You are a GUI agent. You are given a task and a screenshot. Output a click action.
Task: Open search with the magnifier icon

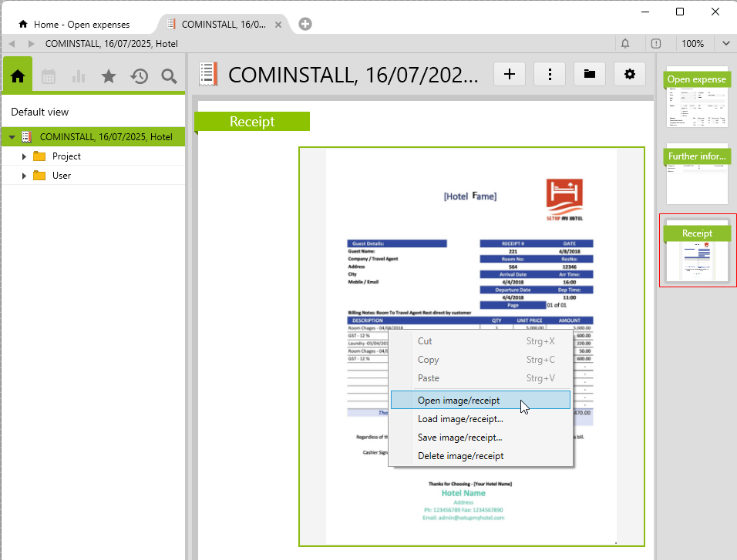point(169,76)
